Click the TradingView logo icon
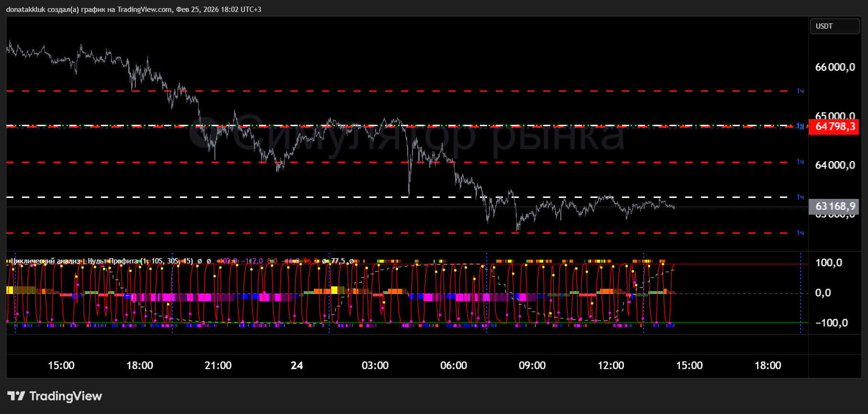Viewport: 868px width, 414px height. click(16, 396)
